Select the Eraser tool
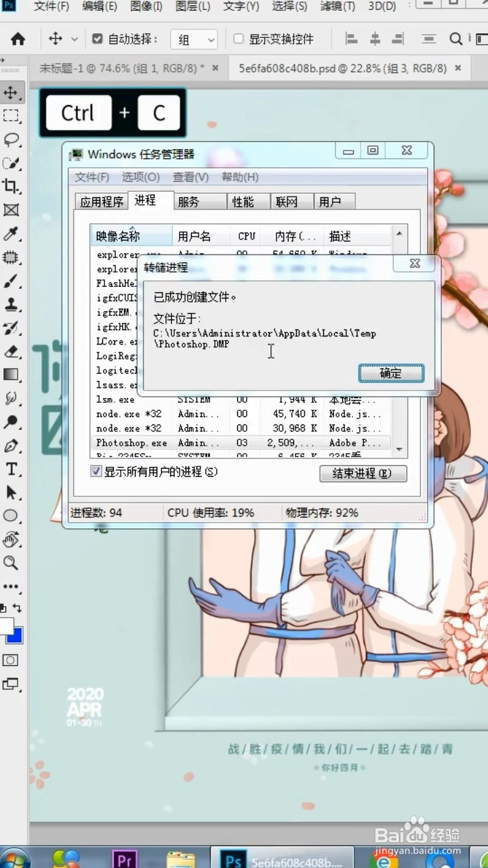This screenshot has height=868, width=488. pos(11,351)
